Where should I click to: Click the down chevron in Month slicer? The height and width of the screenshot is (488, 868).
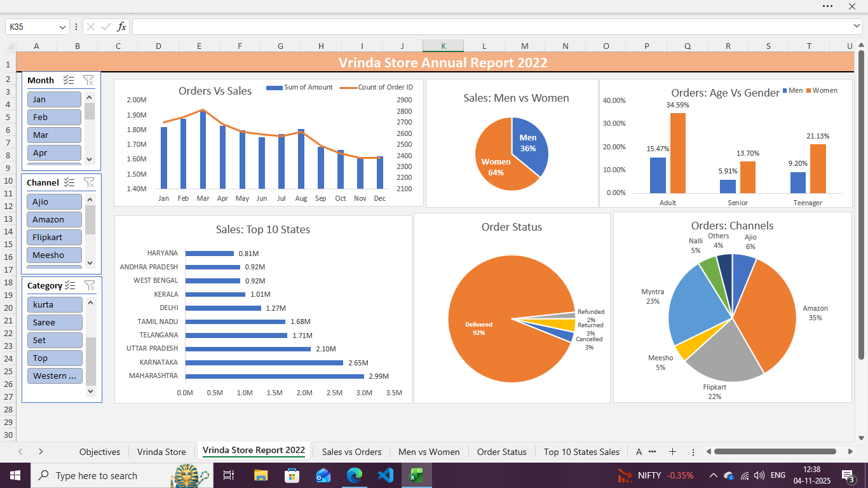89,160
